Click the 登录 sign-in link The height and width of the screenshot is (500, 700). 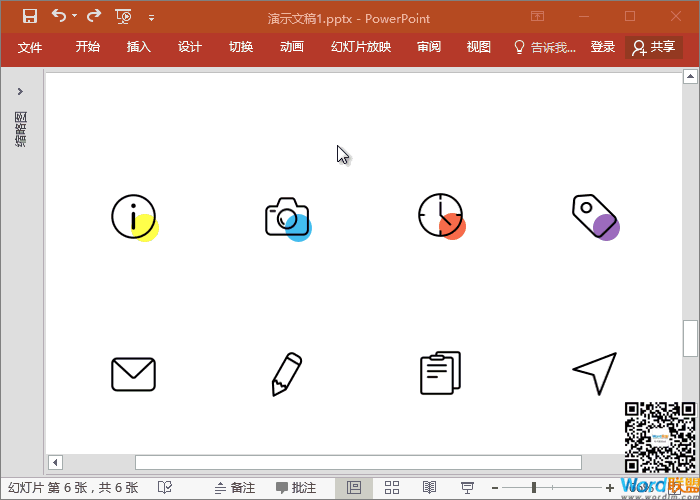(603, 47)
